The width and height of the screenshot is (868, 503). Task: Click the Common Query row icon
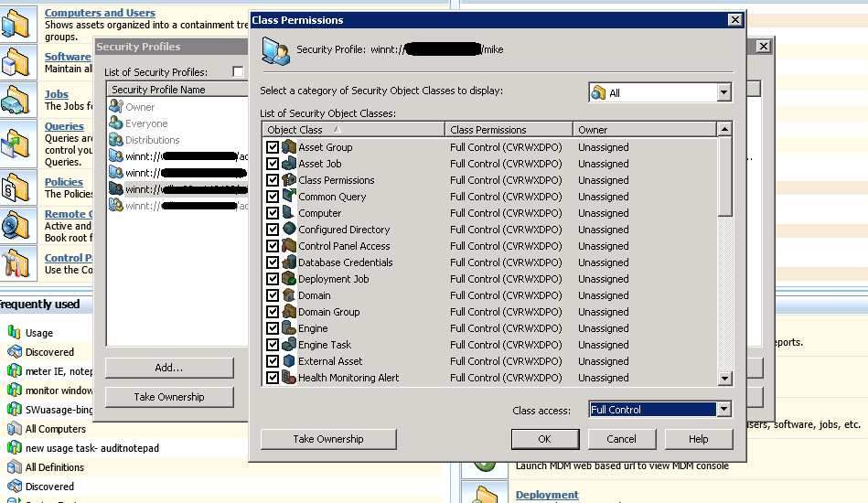point(289,197)
